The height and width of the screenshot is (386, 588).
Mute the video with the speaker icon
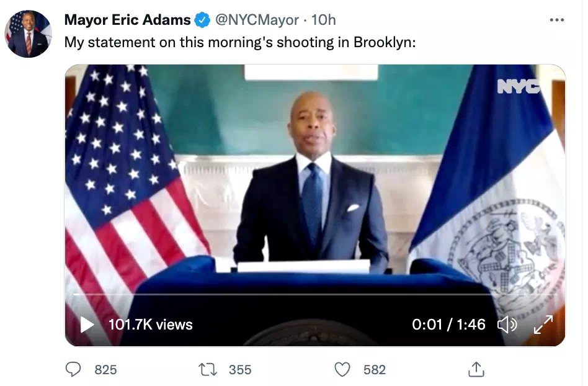(507, 325)
